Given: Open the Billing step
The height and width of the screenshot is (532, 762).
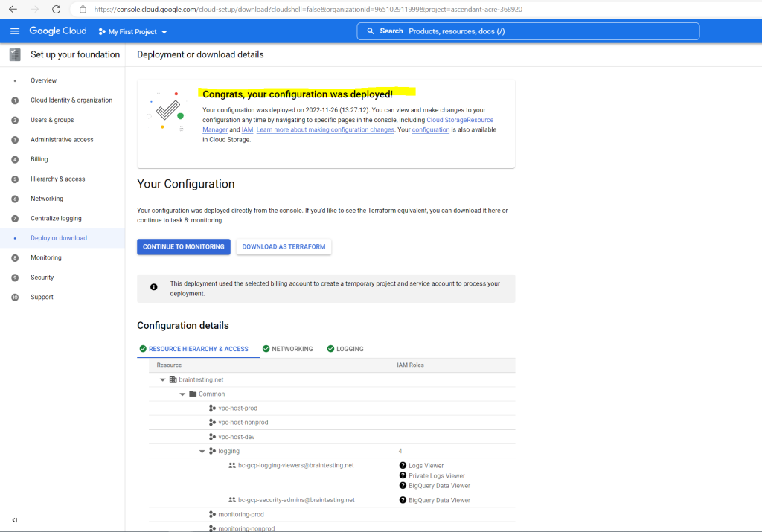Looking at the screenshot, I should (x=39, y=159).
